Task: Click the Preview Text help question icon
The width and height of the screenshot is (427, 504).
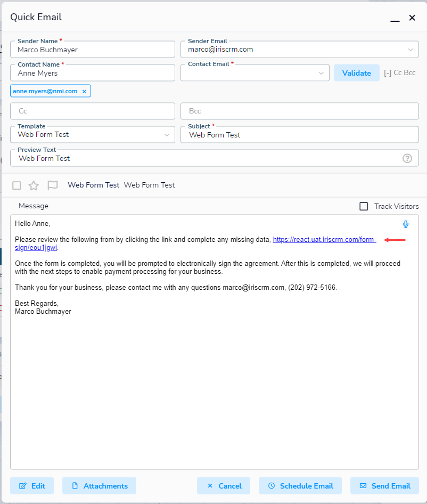Action: [407, 158]
